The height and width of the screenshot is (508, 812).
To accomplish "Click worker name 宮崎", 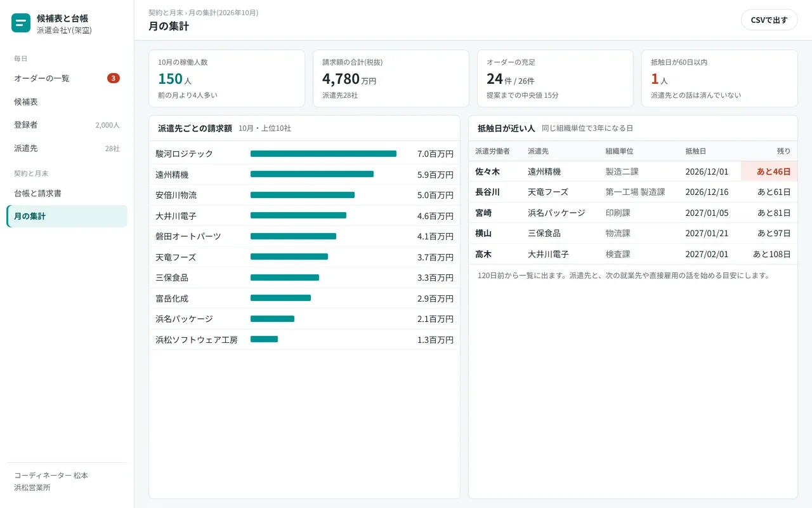I will click(483, 213).
